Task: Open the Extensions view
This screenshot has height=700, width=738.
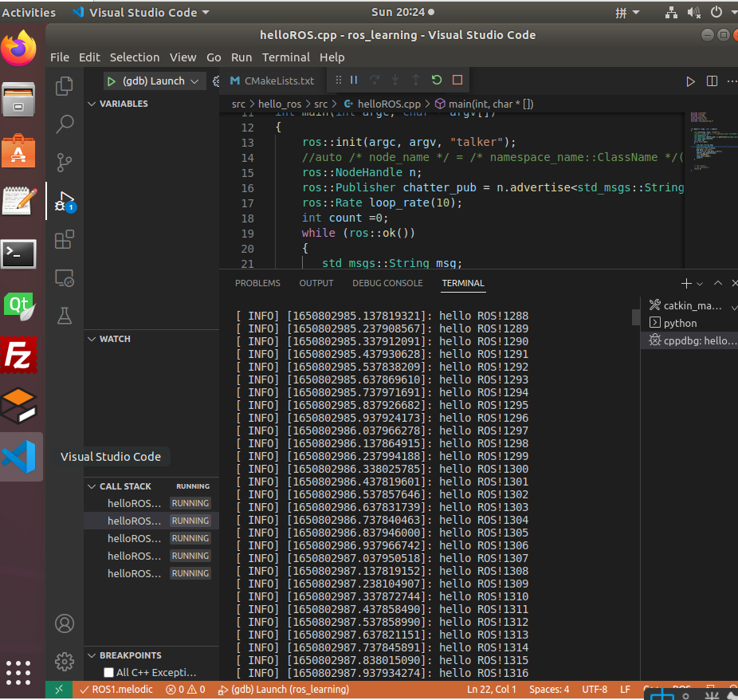Action: (x=64, y=239)
